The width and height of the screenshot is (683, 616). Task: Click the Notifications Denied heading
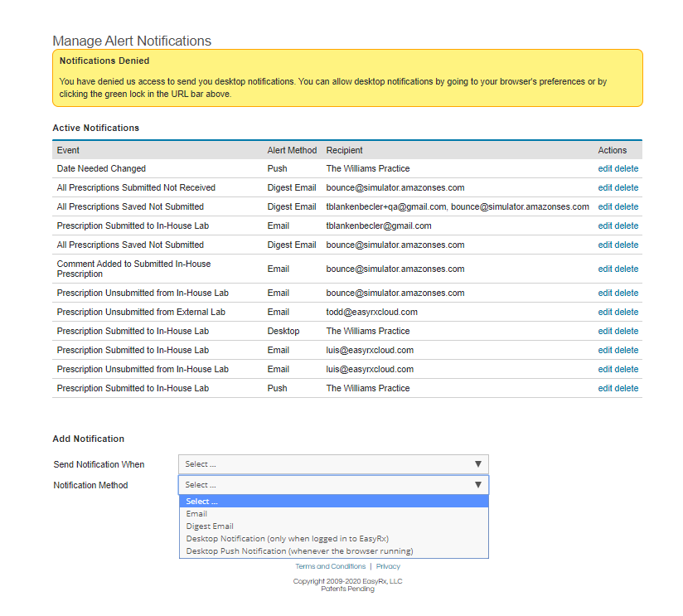[104, 61]
